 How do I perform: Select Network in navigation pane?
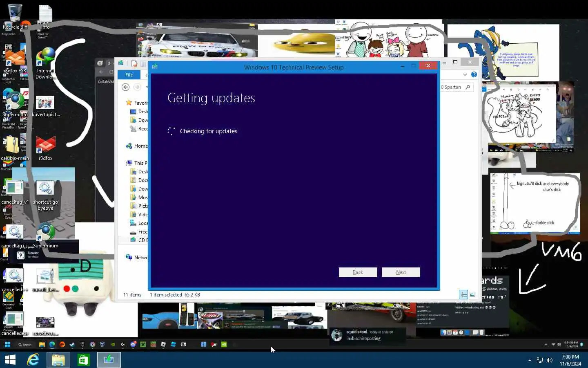(x=137, y=258)
